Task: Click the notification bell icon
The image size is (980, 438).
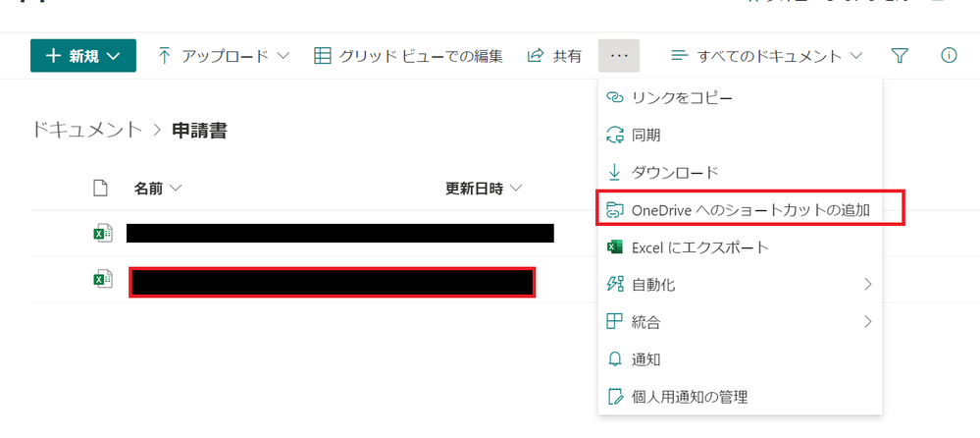Action: pyautogui.click(x=615, y=359)
